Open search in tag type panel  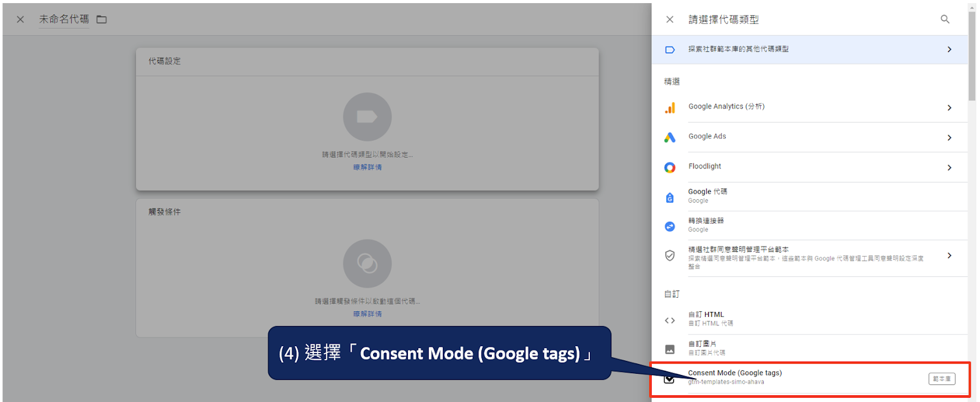(945, 20)
